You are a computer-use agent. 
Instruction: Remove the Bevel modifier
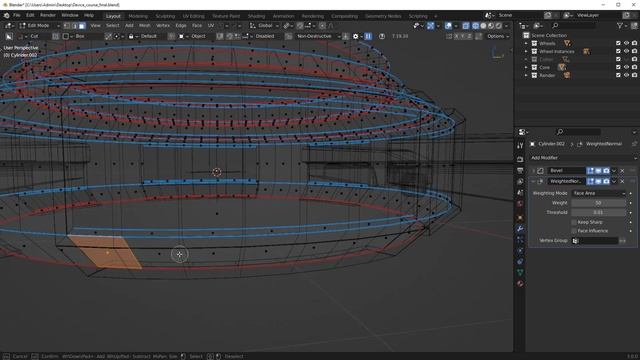tap(622, 171)
